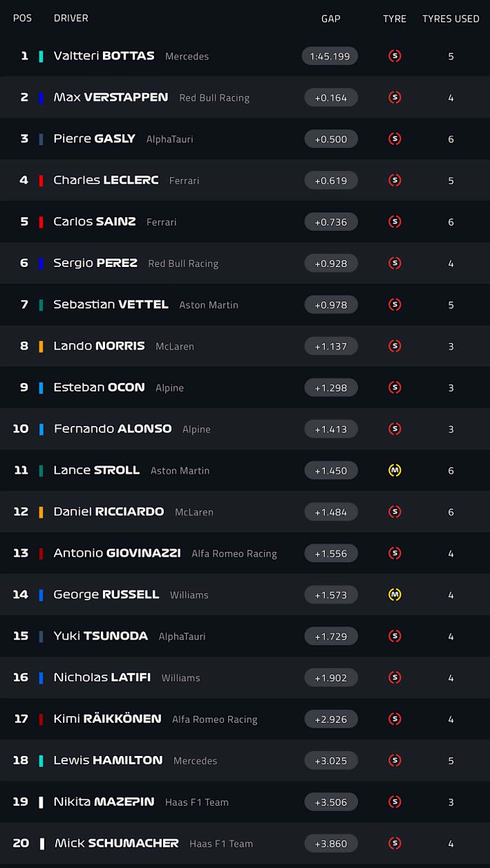Select Verstappen's soft tyre compound icon
The height and width of the screenshot is (868, 490).
pos(394,97)
